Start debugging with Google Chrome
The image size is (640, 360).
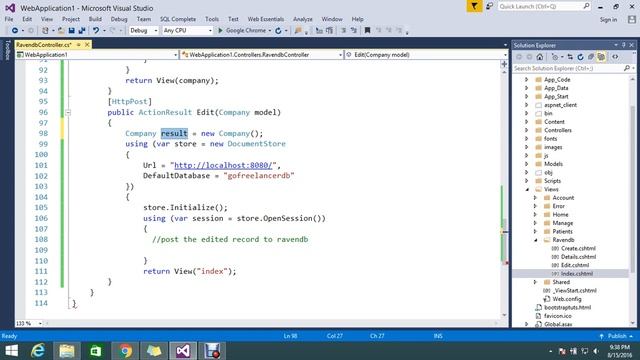[x=244, y=31]
